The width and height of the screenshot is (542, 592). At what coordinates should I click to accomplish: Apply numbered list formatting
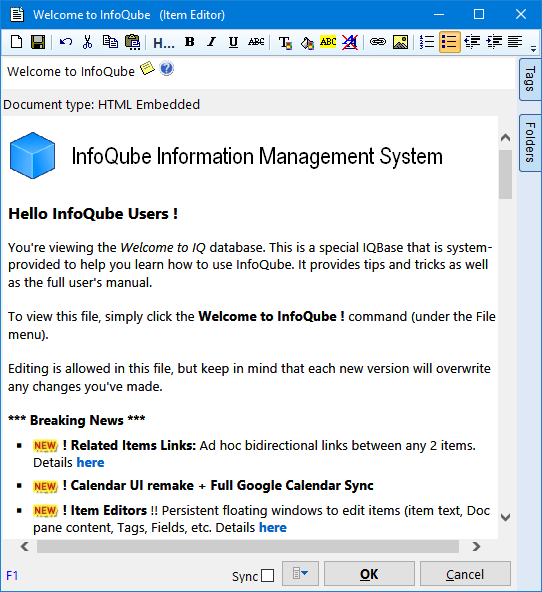[427, 42]
